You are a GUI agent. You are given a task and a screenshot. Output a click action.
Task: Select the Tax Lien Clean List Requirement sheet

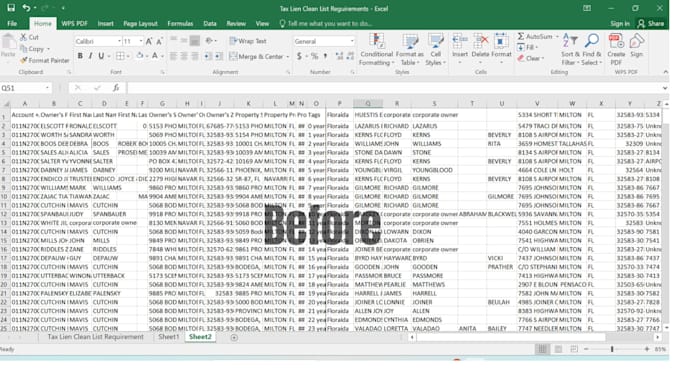coord(95,337)
